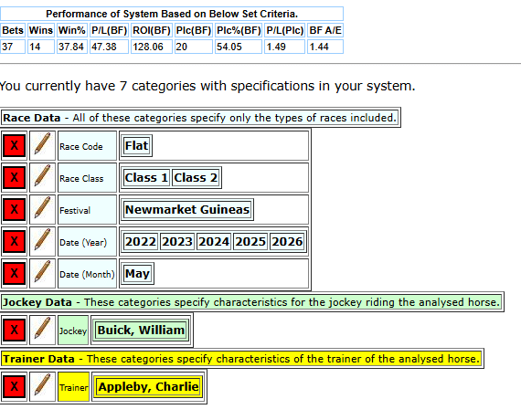This screenshot has width=521, height=420.
Task: Click the P/L(Plc) value 1.49
Action: tap(285, 47)
